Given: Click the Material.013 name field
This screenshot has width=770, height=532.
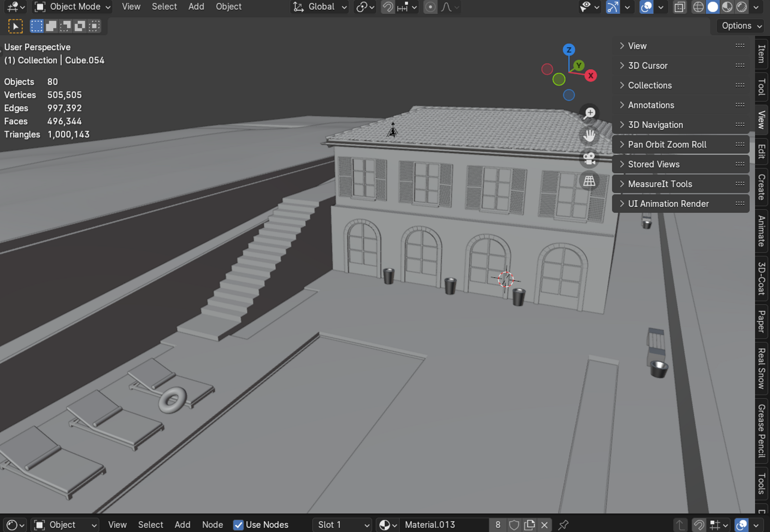Looking at the screenshot, I should click(445, 525).
